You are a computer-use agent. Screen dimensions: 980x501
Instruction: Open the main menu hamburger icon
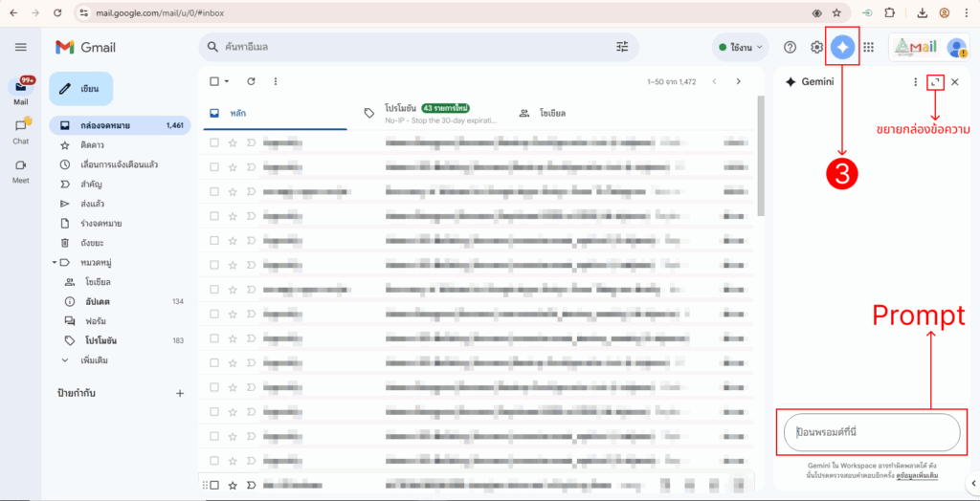click(x=21, y=47)
